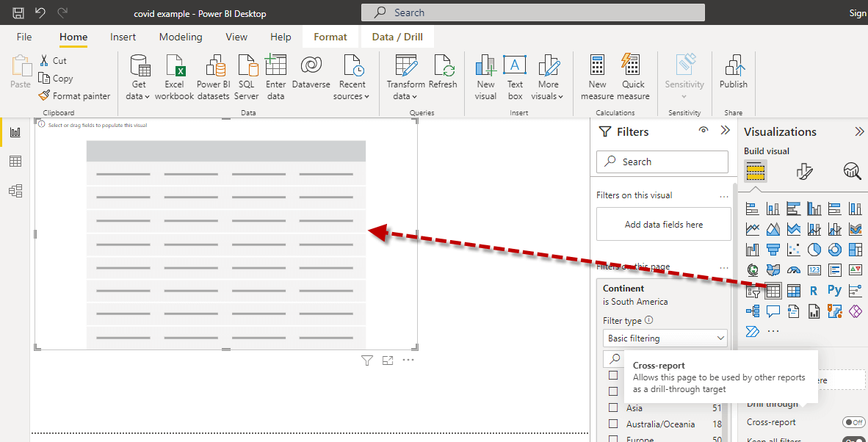Choose the Slicer visualization
This screenshot has height=442, width=868.
(x=753, y=291)
